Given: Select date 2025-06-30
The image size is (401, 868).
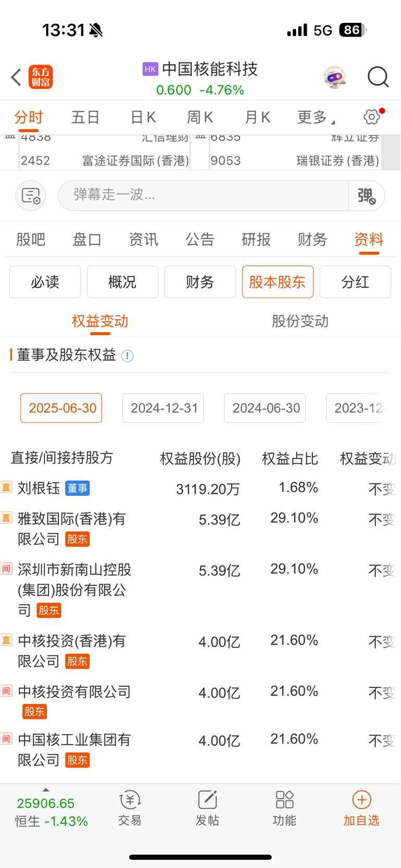Looking at the screenshot, I should pyautogui.click(x=62, y=408).
